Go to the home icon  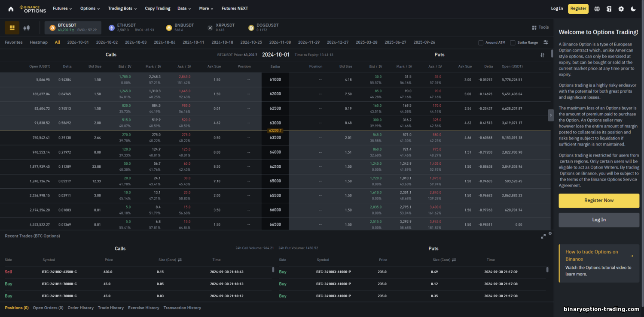tap(11, 9)
